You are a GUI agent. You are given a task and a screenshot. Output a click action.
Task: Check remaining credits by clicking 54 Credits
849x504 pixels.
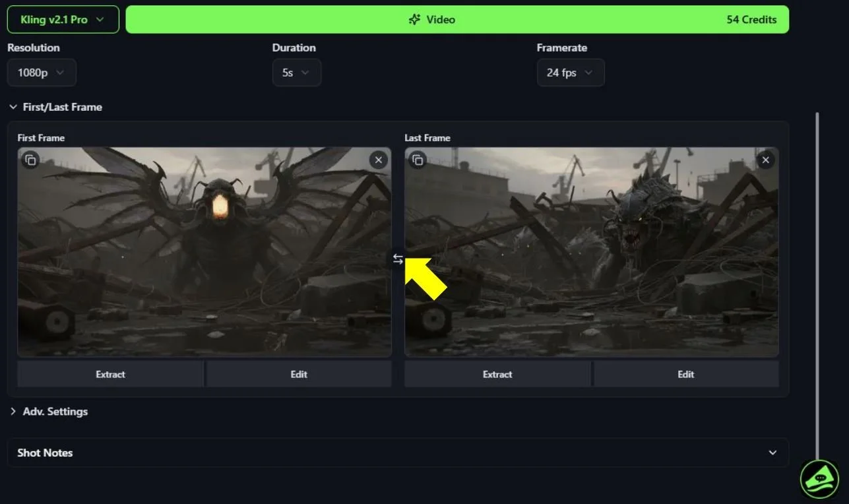pyautogui.click(x=751, y=19)
